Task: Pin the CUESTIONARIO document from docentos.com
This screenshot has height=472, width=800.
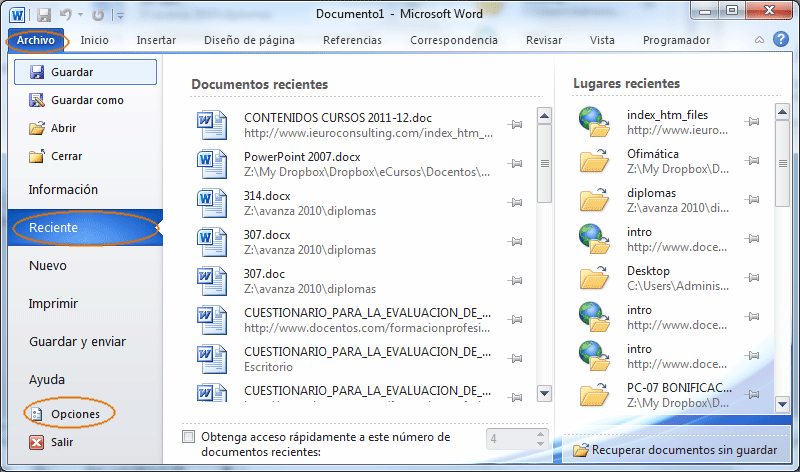Action: pos(515,319)
